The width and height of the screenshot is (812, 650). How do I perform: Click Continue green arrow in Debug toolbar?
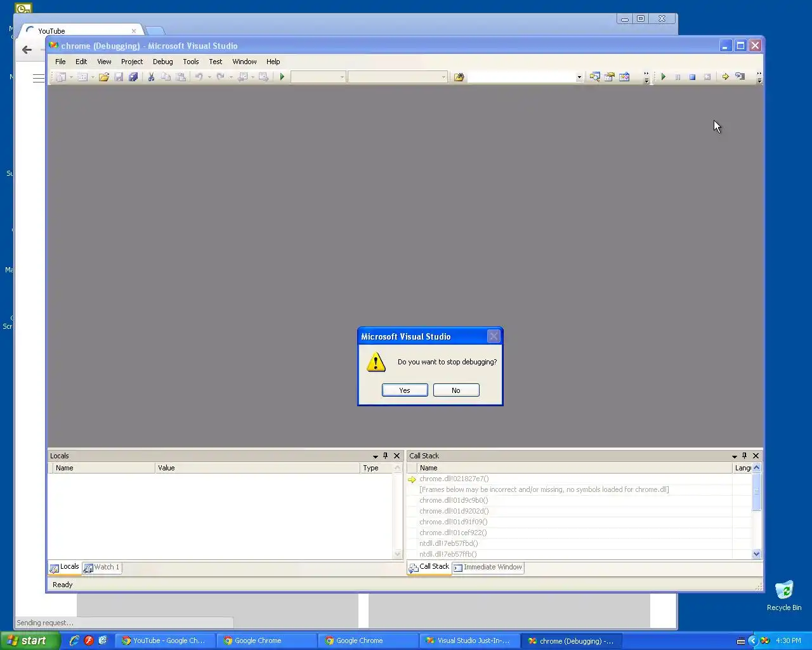[663, 77]
